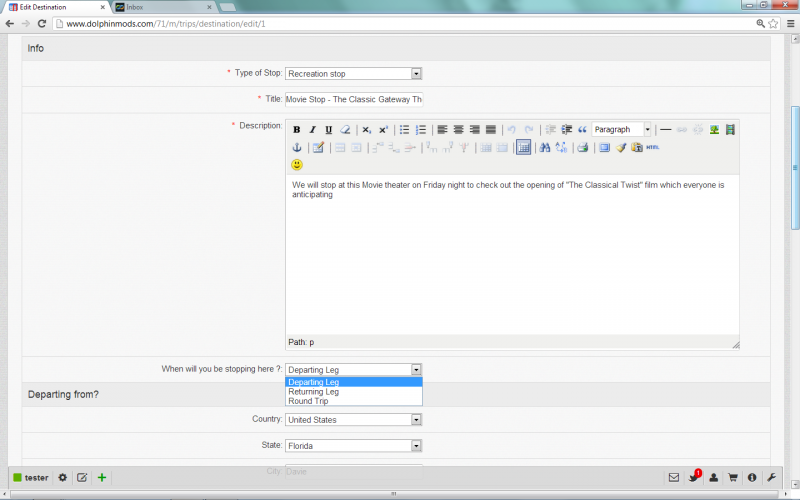
Task: Click the tester profile button
Action: coord(31,478)
